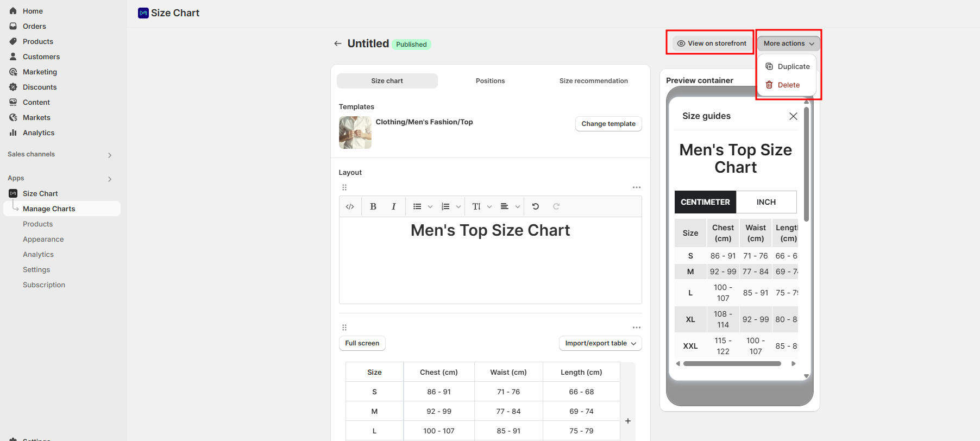Open Manage Charts in sidebar

62,209
